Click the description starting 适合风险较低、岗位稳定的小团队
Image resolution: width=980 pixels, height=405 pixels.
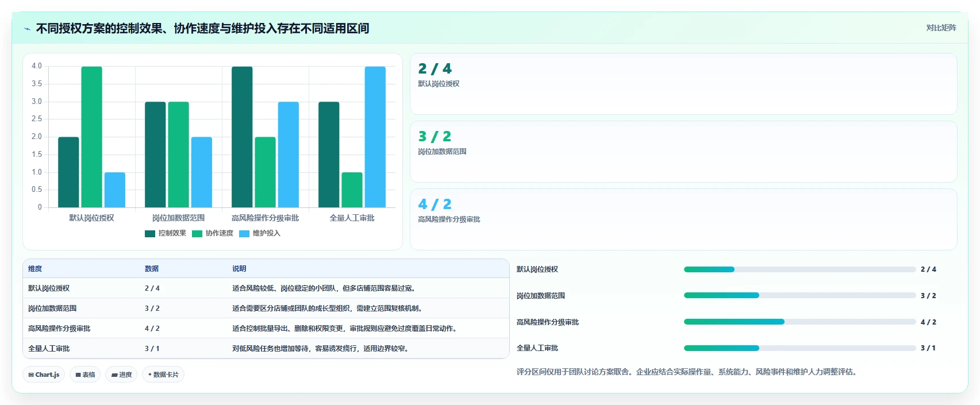pyautogui.click(x=325, y=288)
